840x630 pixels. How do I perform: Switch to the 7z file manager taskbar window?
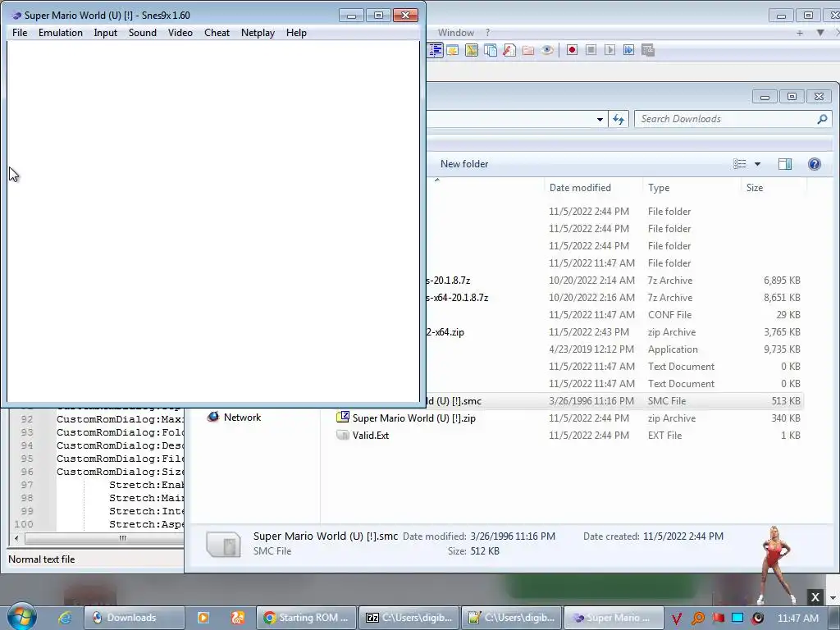click(409, 618)
